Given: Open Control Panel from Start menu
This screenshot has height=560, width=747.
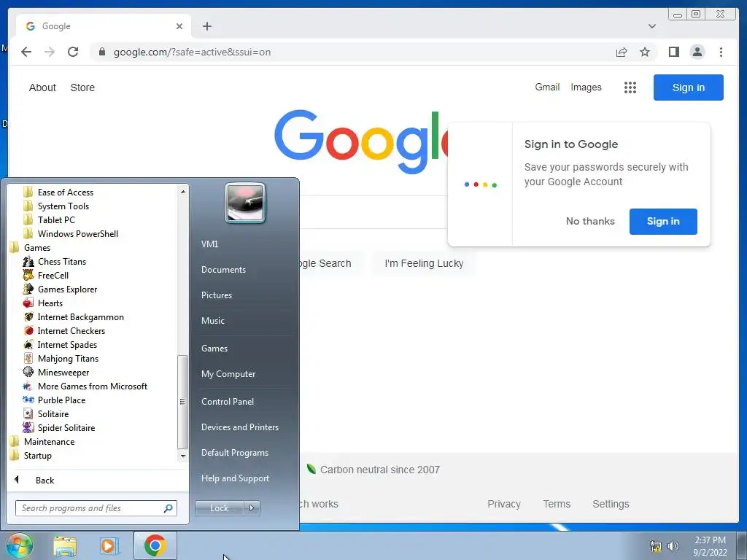Looking at the screenshot, I should tap(228, 402).
